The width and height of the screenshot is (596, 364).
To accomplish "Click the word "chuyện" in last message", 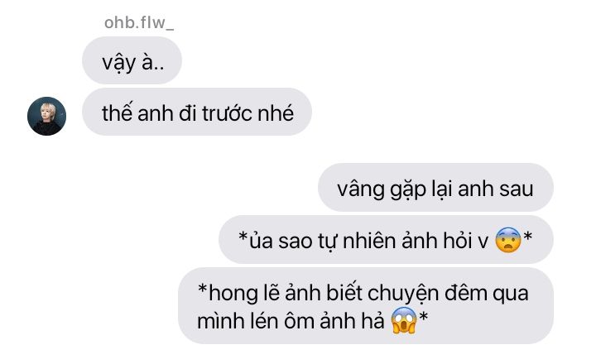I will pyautogui.click(x=403, y=295).
